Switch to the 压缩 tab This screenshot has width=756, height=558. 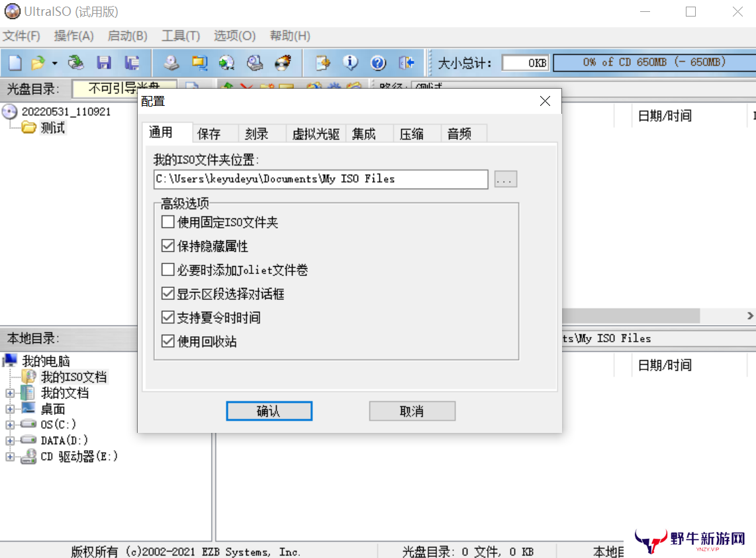(x=417, y=134)
